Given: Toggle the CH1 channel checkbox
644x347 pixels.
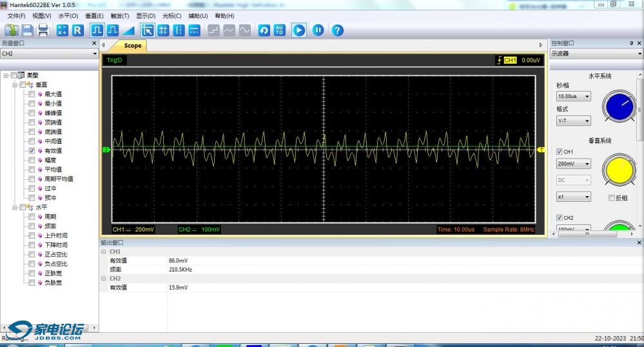Looking at the screenshot, I should click(x=560, y=152).
